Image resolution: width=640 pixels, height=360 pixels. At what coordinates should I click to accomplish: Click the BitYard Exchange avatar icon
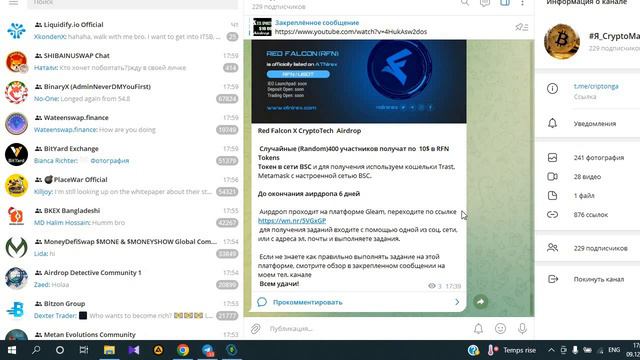[16, 155]
